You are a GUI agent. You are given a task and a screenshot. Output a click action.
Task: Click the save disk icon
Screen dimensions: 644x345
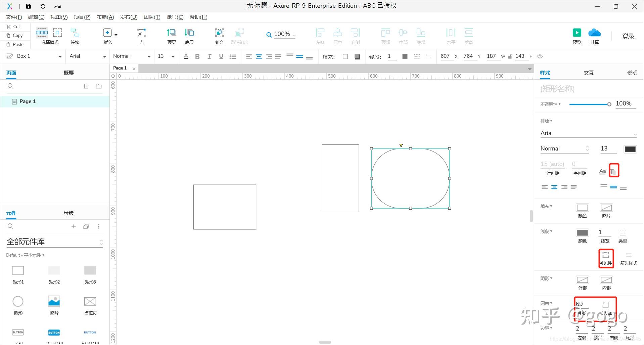tap(29, 6)
